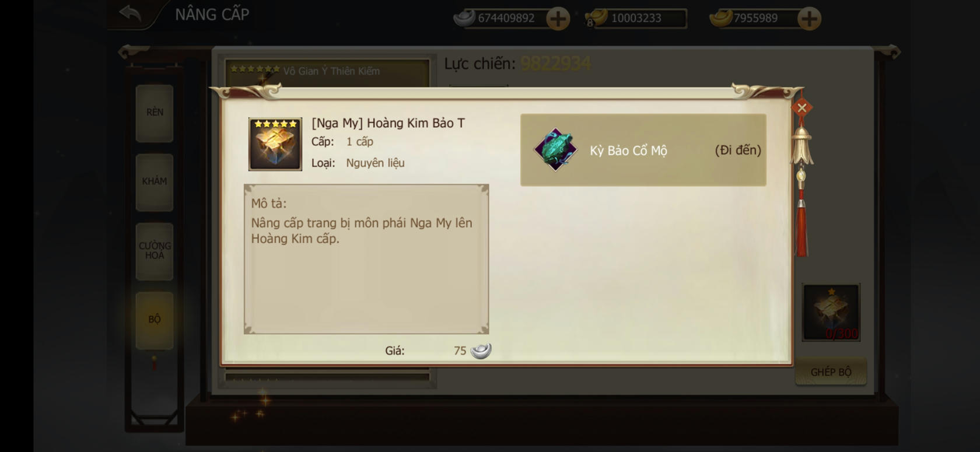The image size is (980, 452).
Task: Click the Kỳ Bảo Cổ Mộ source row
Action: [x=643, y=150]
